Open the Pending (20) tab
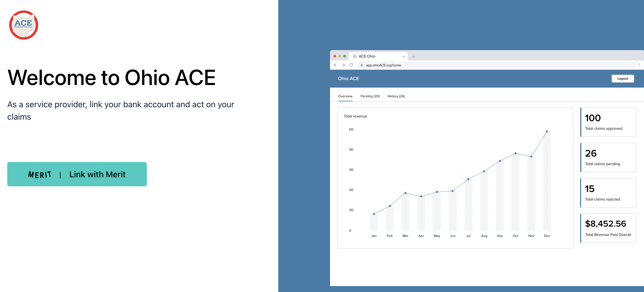Viewport: 644px width, 292px height. coord(370,96)
